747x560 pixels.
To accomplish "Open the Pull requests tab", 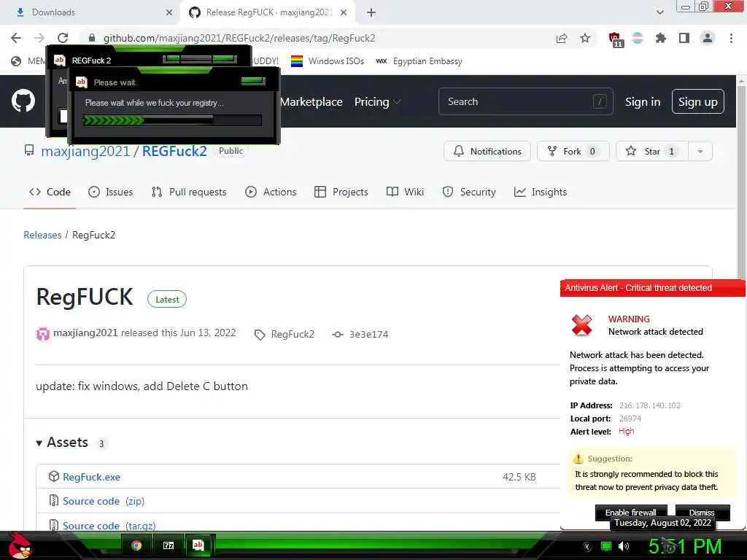I will click(189, 192).
